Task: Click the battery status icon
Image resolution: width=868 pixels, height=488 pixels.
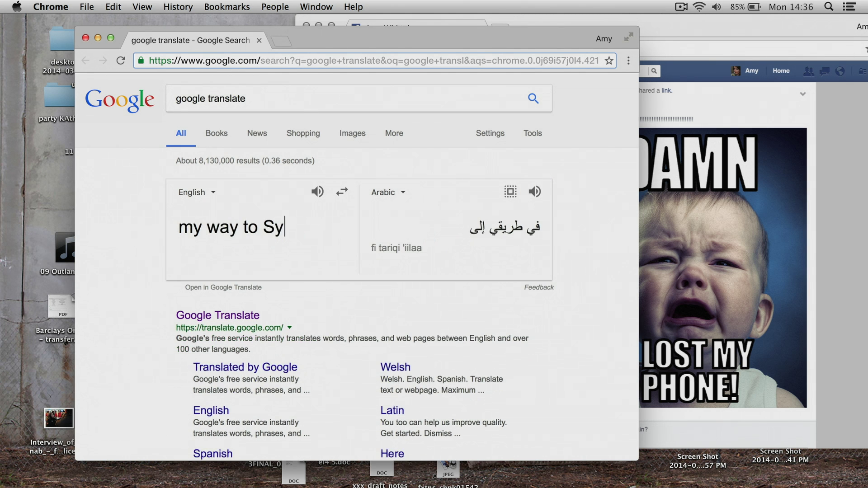Action: [754, 7]
